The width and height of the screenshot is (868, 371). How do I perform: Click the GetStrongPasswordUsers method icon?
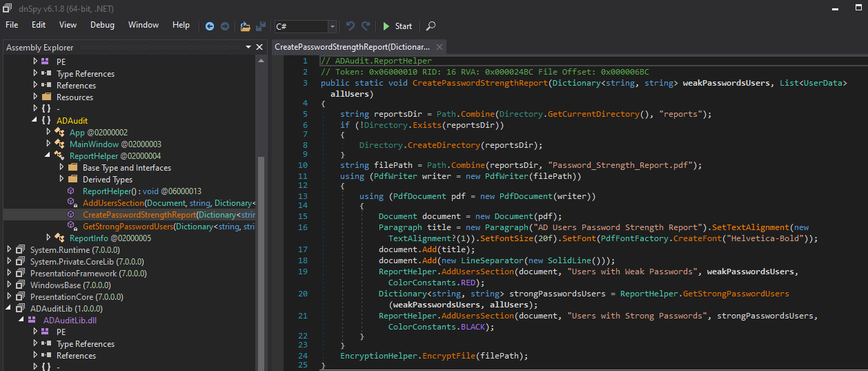point(72,226)
